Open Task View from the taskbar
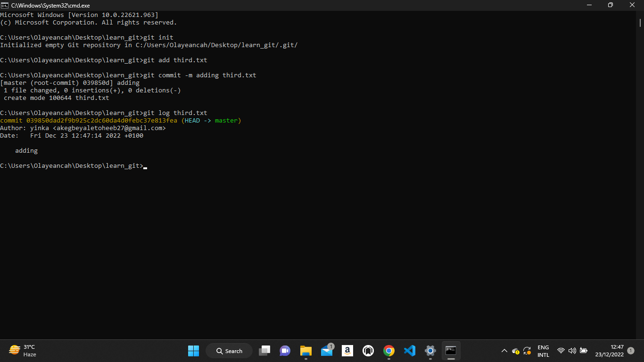 coord(264,351)
